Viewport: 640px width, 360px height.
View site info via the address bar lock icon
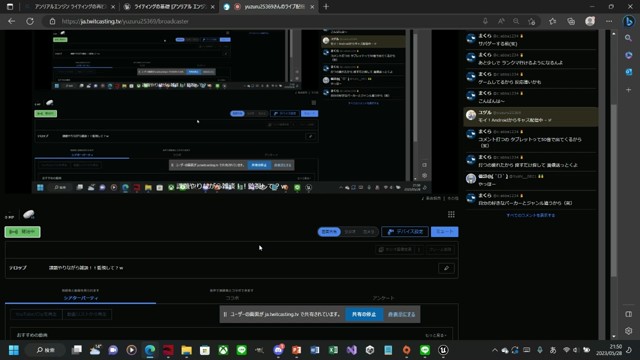52,21
